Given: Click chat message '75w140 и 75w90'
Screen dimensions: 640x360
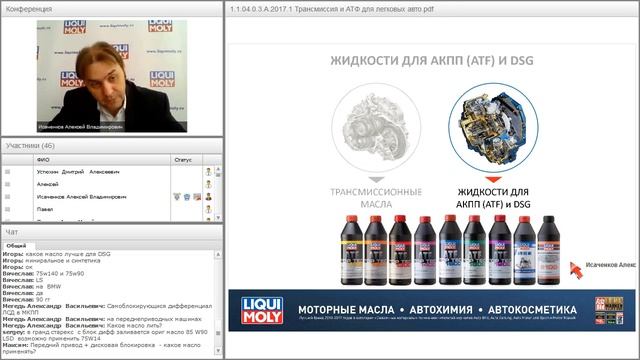Looking at the screenshot, I should [x=43, y=273].
